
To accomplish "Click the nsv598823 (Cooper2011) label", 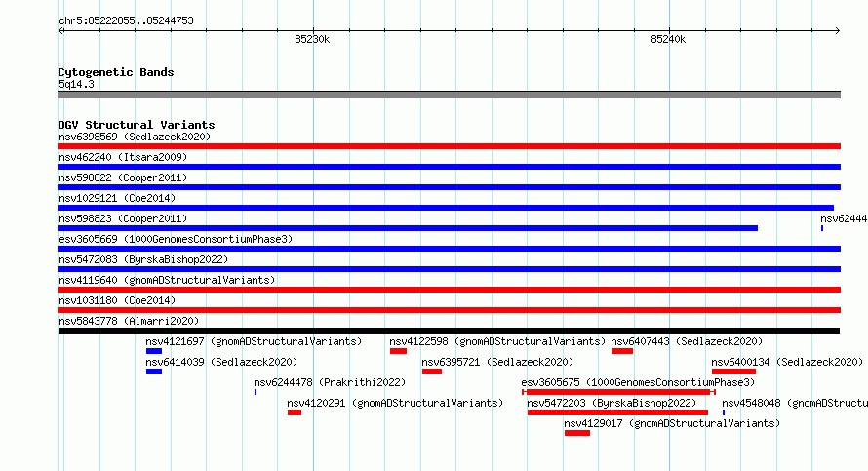I will pos(123,218).
